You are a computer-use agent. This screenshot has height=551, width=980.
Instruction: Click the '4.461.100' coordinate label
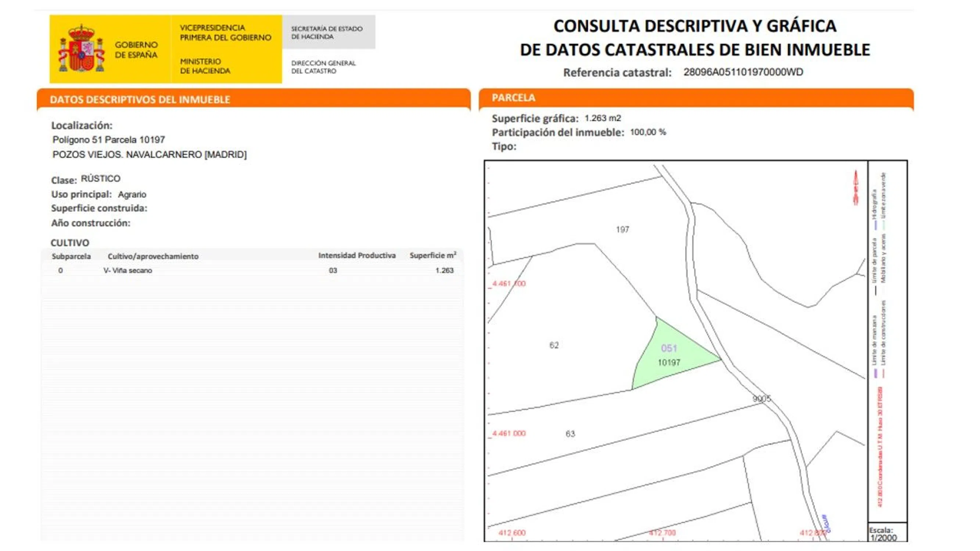509,284
